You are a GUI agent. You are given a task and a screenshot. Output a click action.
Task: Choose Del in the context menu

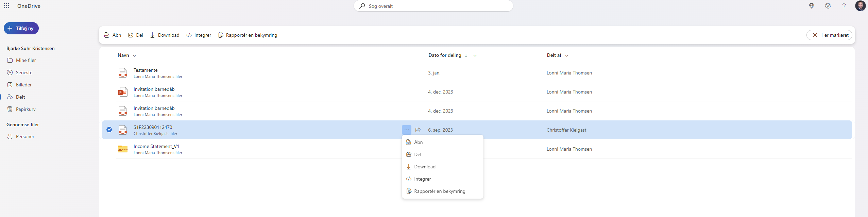point(443,154)
